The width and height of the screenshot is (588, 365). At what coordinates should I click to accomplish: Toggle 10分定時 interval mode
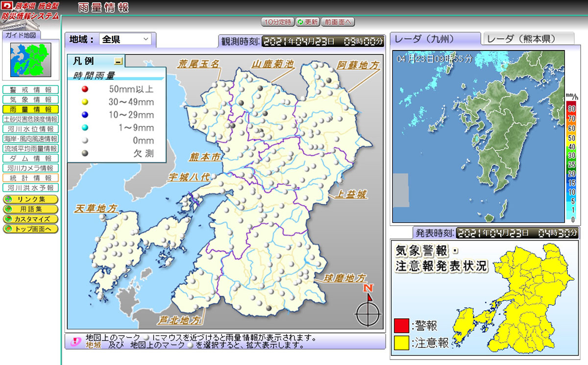[278, 22]
